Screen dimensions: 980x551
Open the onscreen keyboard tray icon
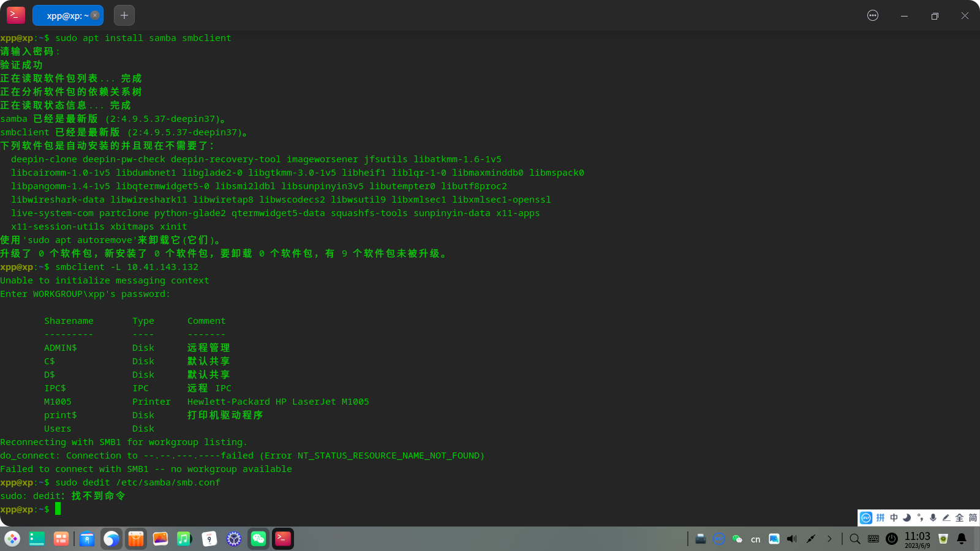point(873,539)
